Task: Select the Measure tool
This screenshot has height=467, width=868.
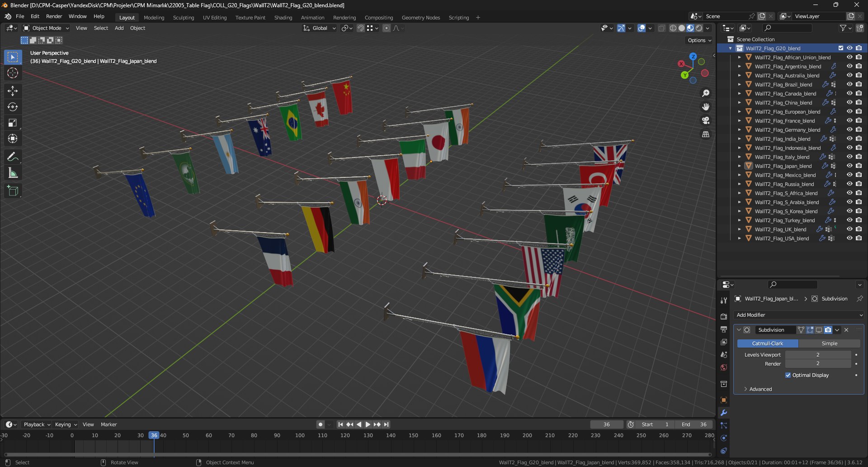Action: (x=13, y=173)
